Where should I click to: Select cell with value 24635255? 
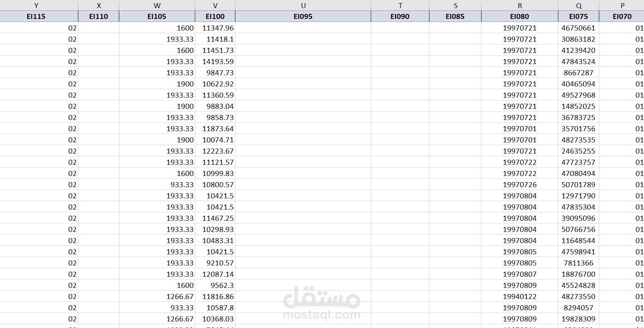[x=579, y=151]
